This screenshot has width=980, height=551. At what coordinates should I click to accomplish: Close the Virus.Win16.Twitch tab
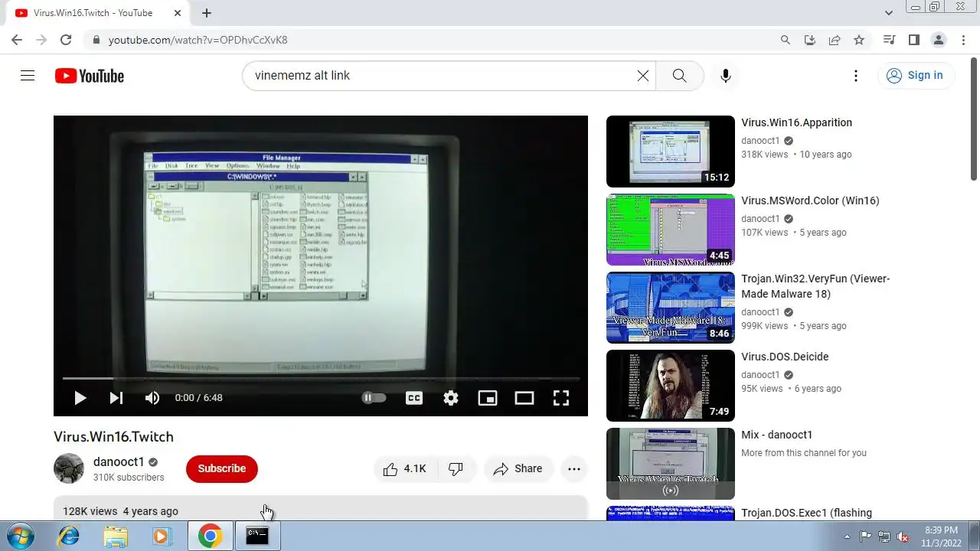click(x=177, y=13)
